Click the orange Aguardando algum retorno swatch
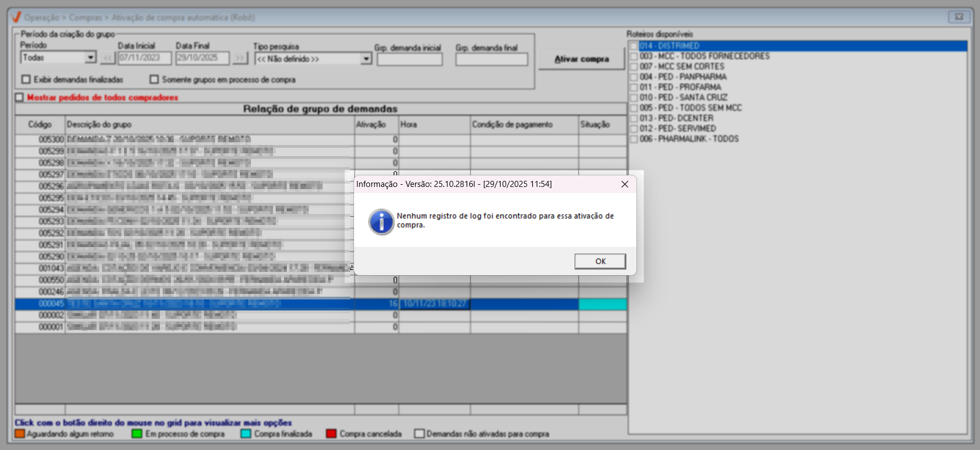980x450 pixels. coord(20,434)
